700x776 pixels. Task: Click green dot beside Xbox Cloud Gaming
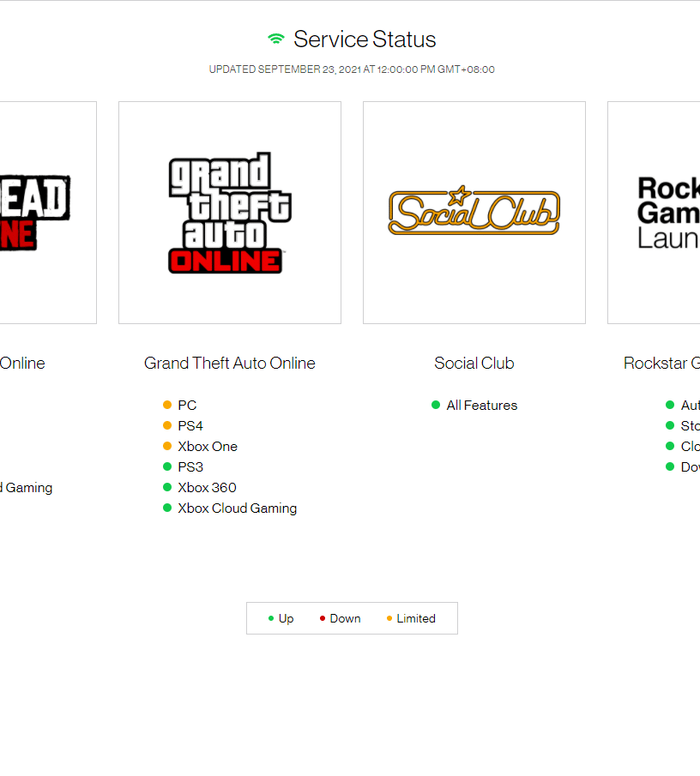tap(167, 508)
